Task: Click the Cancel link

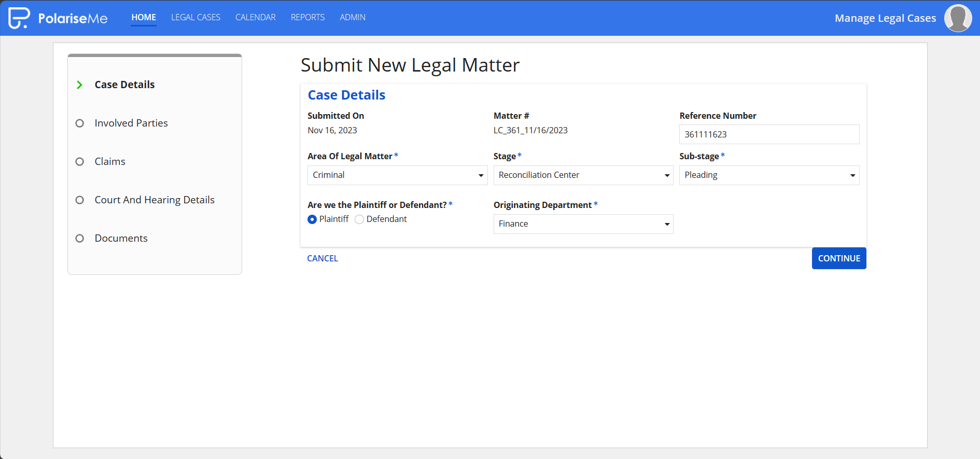Action: click(x=323, y=258)
